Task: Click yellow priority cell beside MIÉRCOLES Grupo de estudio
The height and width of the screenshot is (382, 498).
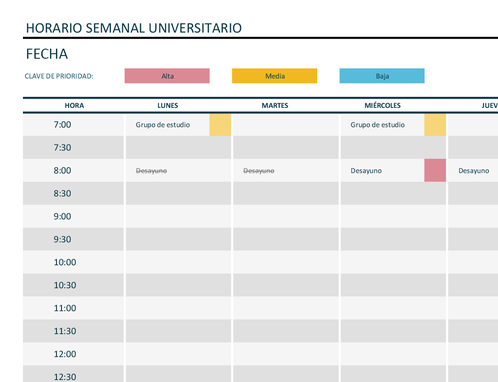Action: [435, 125]
